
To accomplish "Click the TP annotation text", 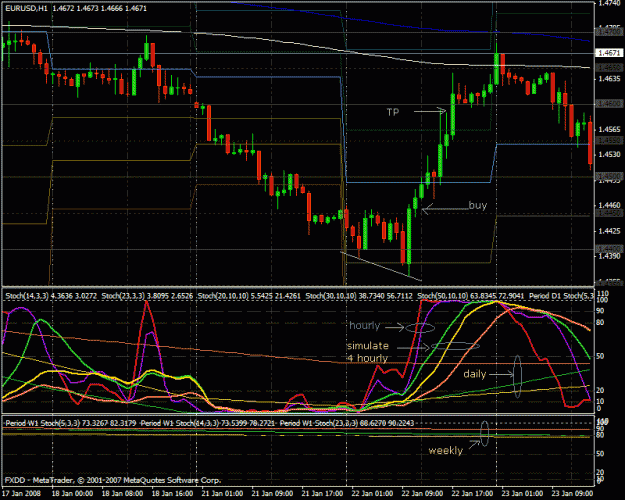I will [393, 112].
